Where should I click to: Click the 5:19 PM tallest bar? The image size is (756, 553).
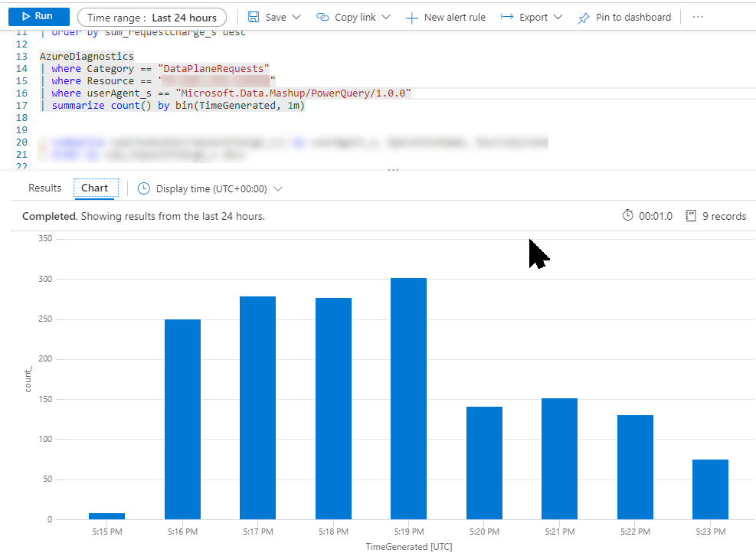408,398
